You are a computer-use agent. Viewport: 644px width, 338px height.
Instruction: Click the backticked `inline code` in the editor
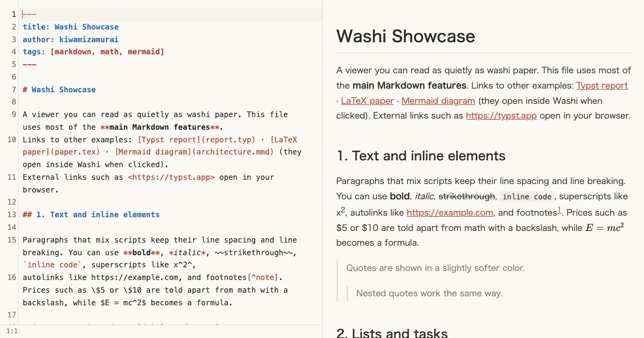tap(52, 265)
